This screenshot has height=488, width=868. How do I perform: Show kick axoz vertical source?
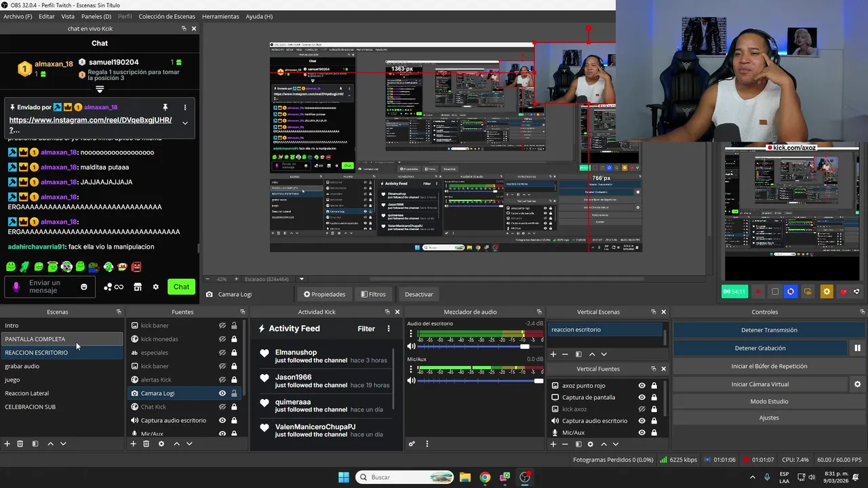(642, 409)
